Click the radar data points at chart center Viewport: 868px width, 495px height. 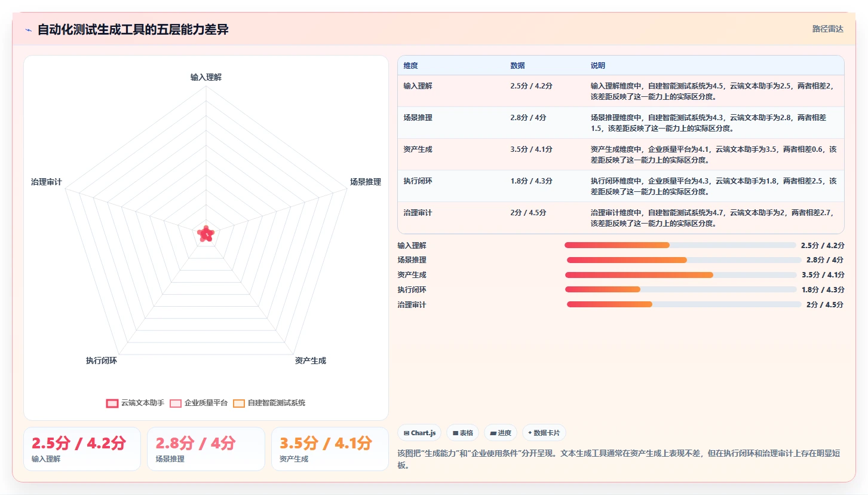coord(206,234)
